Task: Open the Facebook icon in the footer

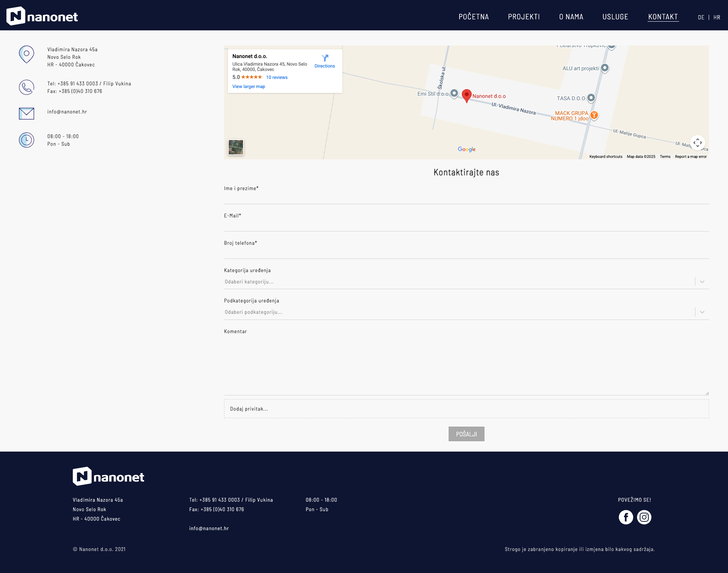Action: point(626,517)
